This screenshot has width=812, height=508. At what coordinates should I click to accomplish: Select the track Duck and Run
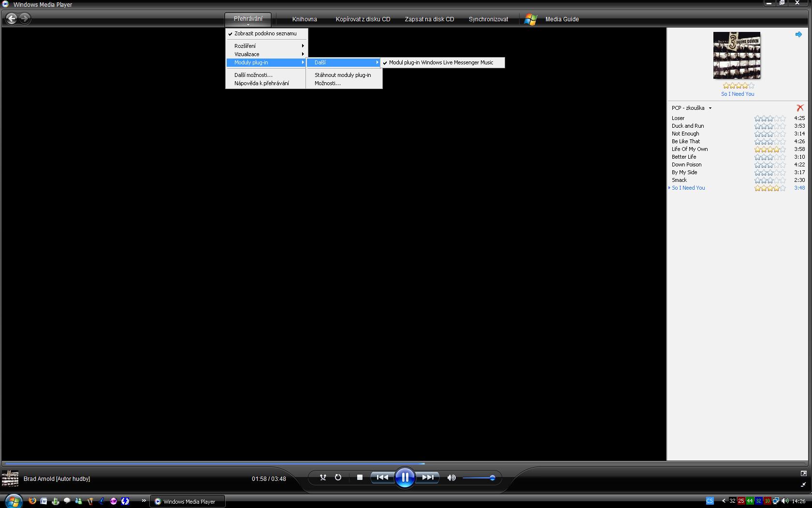click(x=688, y=126)
